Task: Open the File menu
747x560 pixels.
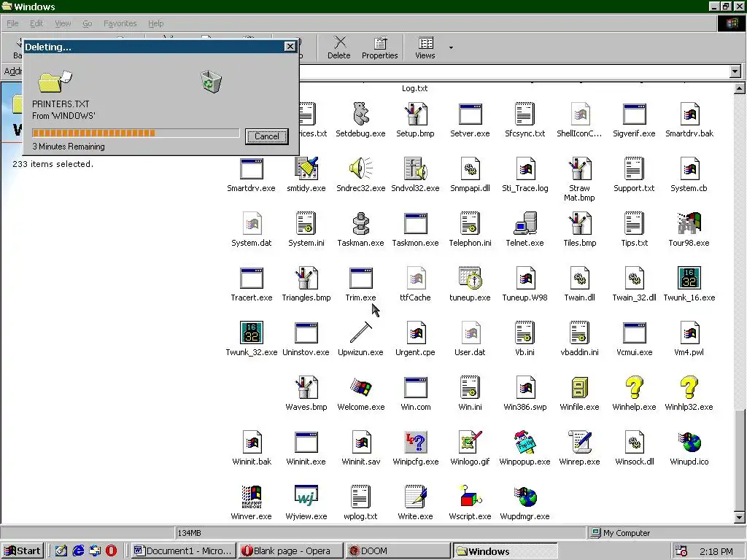Action: pyautogui.click(x=12, y=23)
